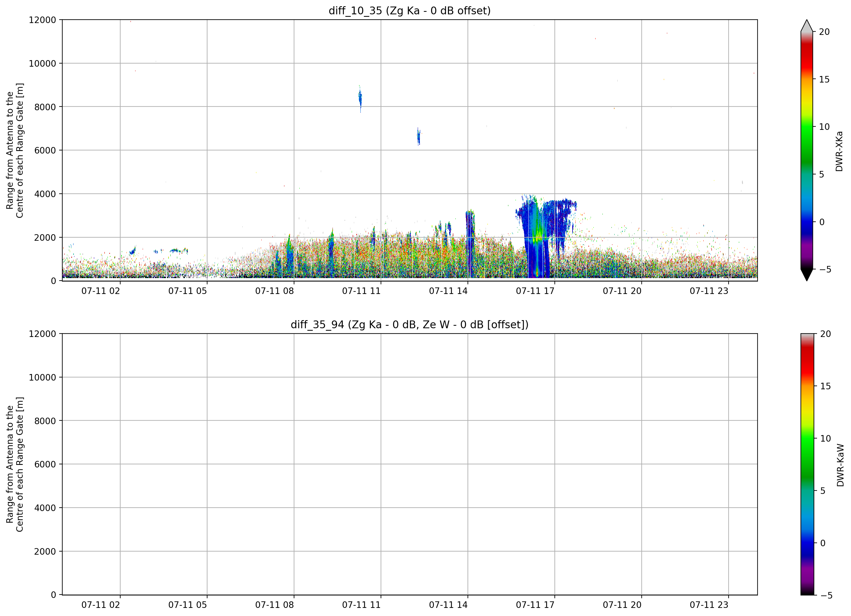Click the '8000' range tick of the diff_10_35 plot

tap(45, 107)
